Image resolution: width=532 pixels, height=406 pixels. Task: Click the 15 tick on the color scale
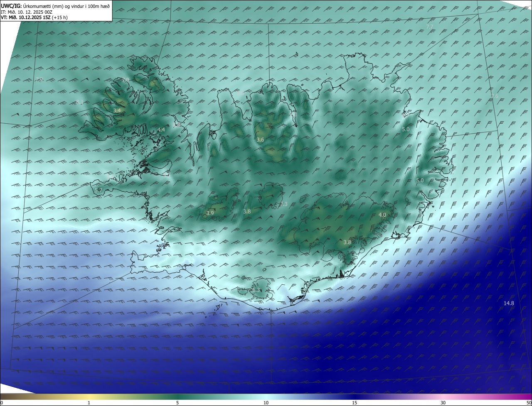click(355, 403)
